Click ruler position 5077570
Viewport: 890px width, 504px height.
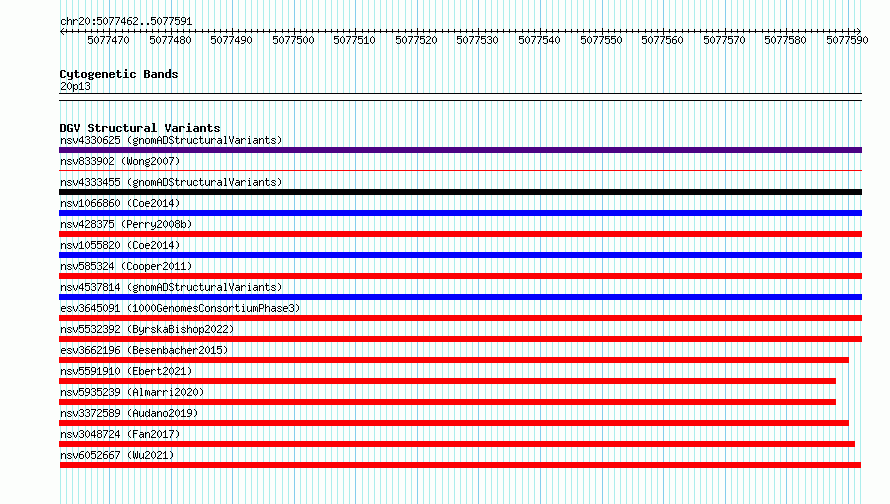point(725,40)
